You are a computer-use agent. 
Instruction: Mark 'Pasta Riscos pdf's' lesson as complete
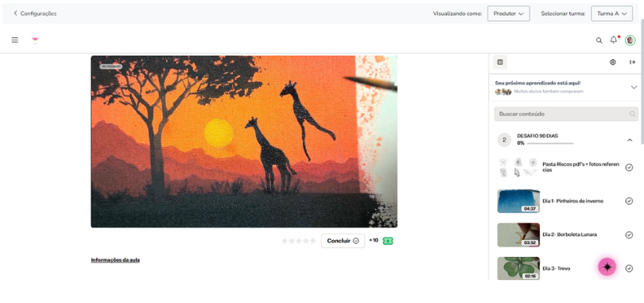(x=629, y=168)
